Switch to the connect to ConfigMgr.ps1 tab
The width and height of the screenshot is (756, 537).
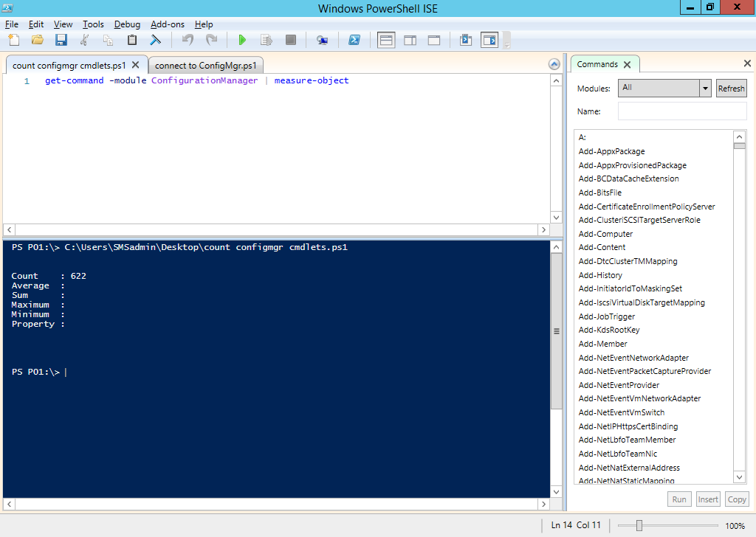[206, 66]
